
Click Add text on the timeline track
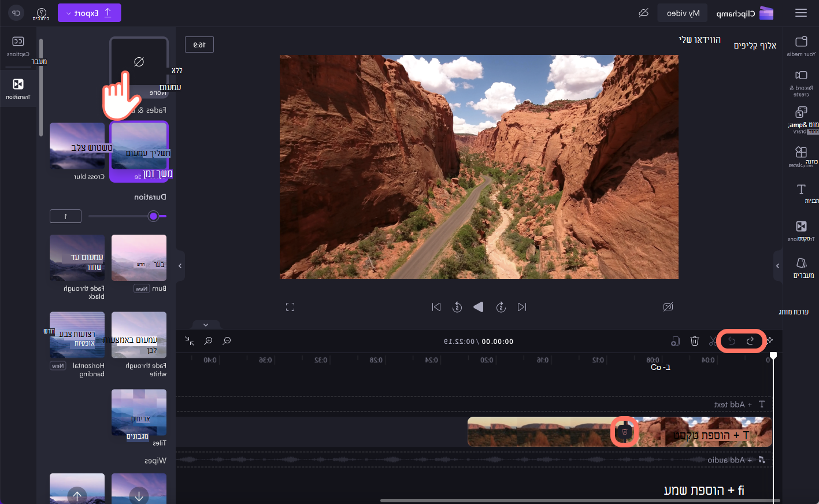click(739, 405)
